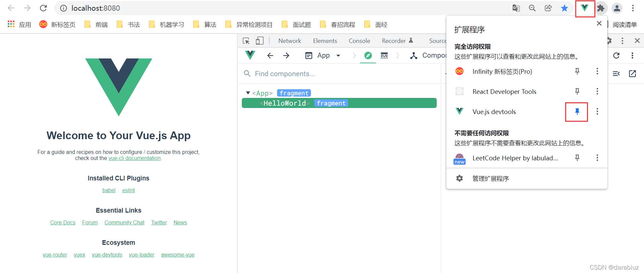Switch to the Recorder tab in DevTools
This screenshot has width=644, height=273.
pos(397,41)
